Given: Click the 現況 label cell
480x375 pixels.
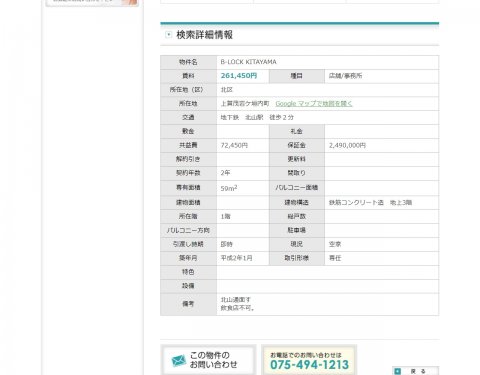Looking at the screenshot, I should click(297, 244).
